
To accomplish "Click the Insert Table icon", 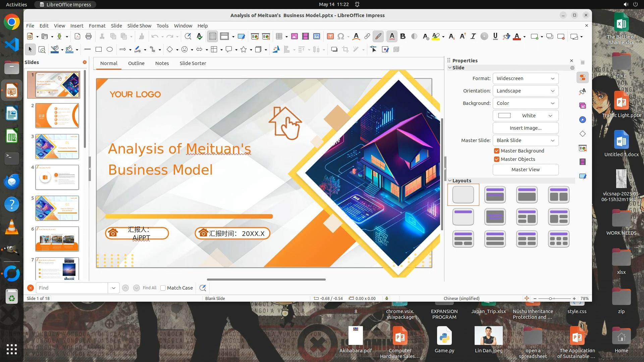I will click(x=279, y=37).
